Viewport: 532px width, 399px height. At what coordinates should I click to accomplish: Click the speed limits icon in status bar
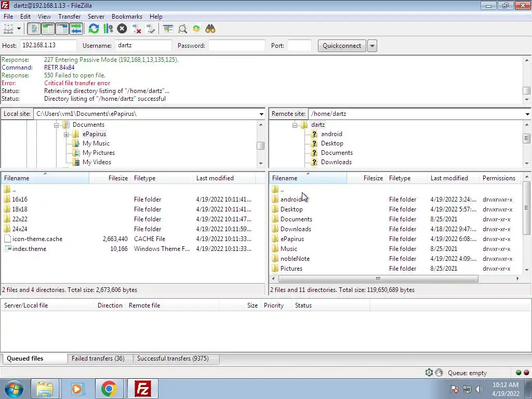point(439,373)
